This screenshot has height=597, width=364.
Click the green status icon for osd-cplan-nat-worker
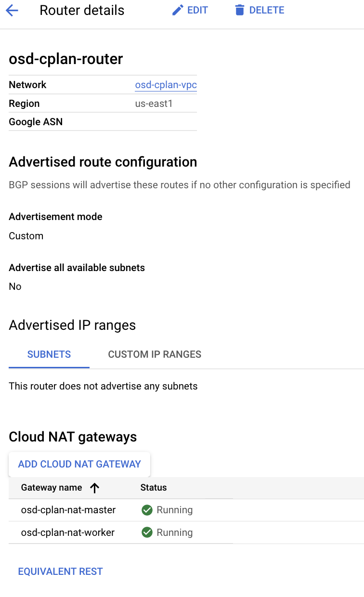(147, 532)
